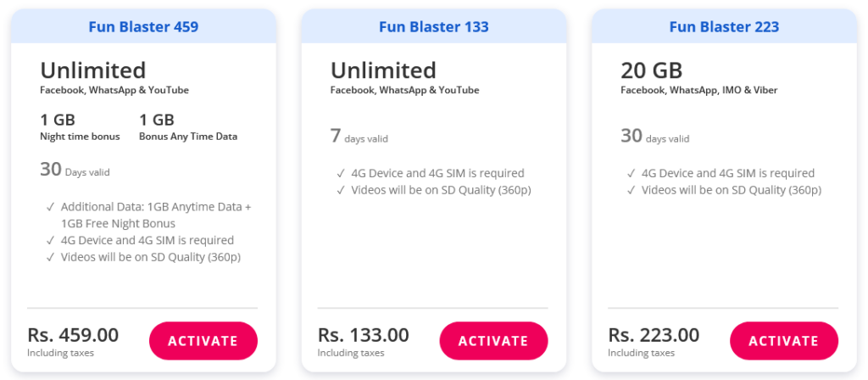Click 30 Days valid in Fun Blaster 459
The image size is (868, 380).
[75, 170]
